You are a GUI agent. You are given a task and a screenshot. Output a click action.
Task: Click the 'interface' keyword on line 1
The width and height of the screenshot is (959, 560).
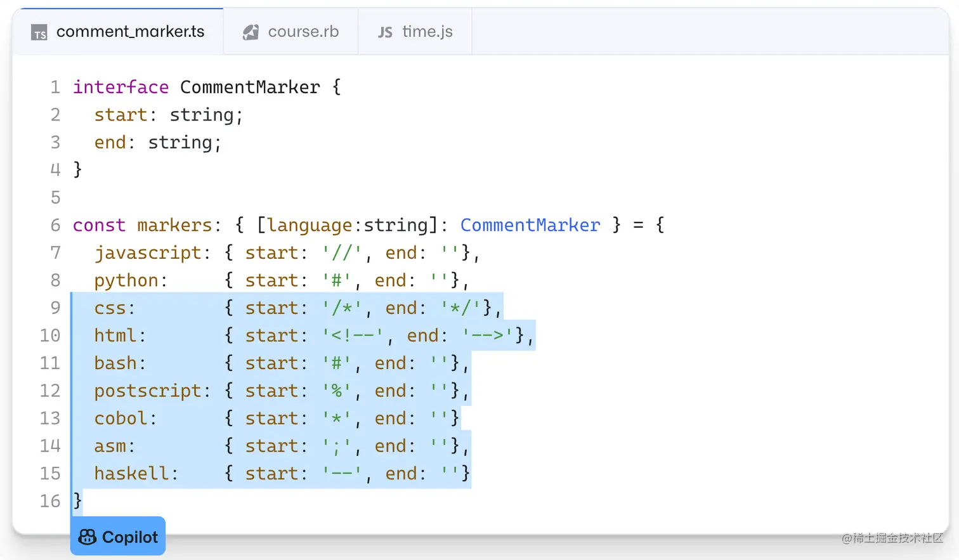(121, 87)
